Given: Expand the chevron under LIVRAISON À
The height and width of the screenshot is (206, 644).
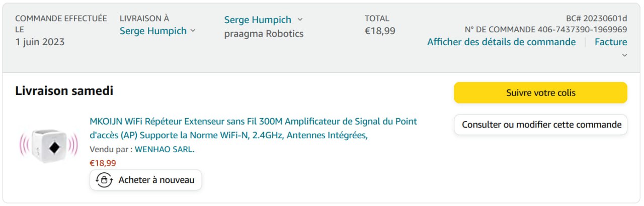Looking at the screenshot, I should click(x=192, y=31).
